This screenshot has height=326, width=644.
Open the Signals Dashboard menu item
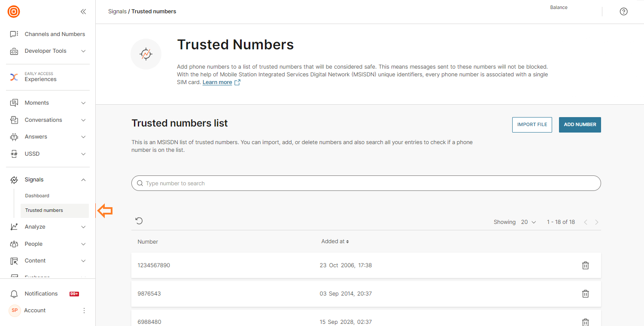click(37, 196)
